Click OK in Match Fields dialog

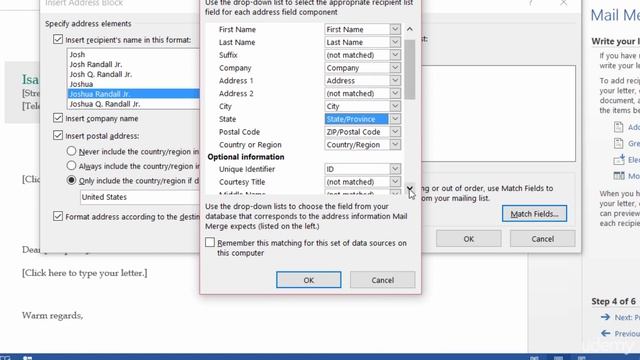pyautogui.click(x=309, y=280)
